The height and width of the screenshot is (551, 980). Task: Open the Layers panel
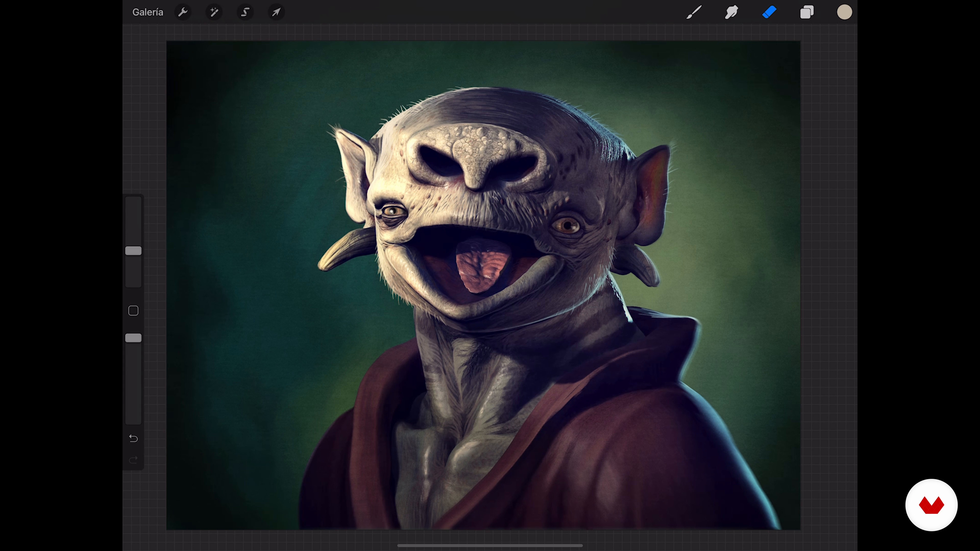(806, 12)
